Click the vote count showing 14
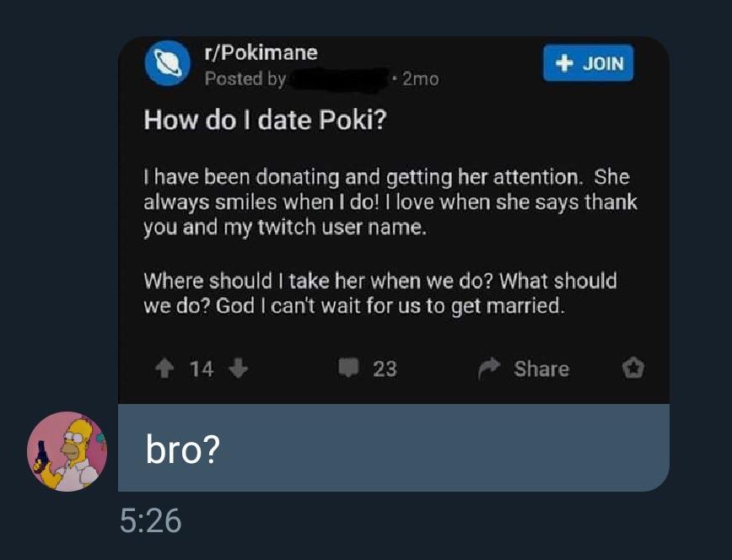The width and height of the screenshot is (732, 560). click(202, 369)
